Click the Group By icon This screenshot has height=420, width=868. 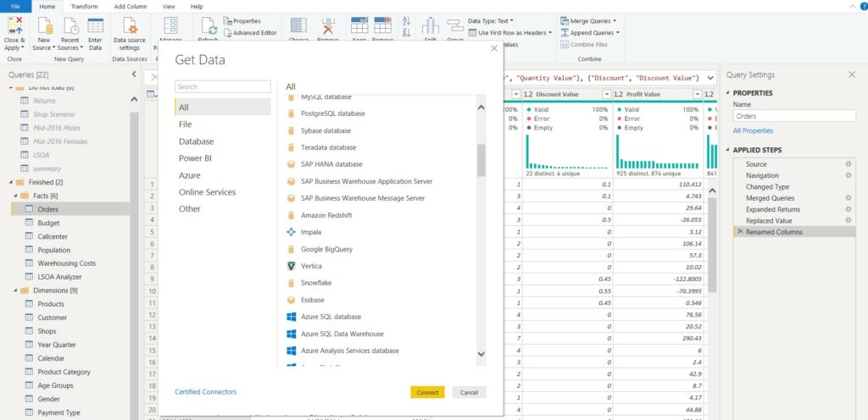point(455,26)
